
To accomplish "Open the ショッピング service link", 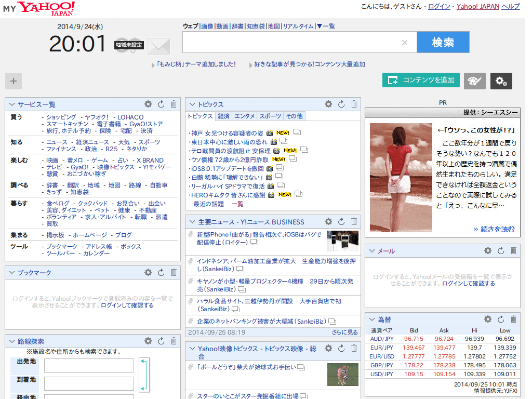I will [61, 117].
